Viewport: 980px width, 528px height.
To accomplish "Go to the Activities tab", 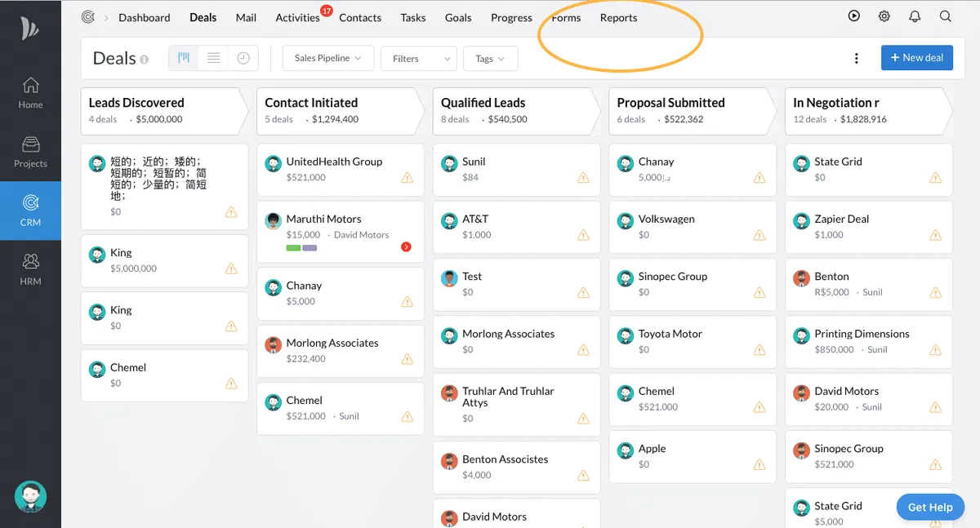I will pyautogui.click(x=297, y=18).
